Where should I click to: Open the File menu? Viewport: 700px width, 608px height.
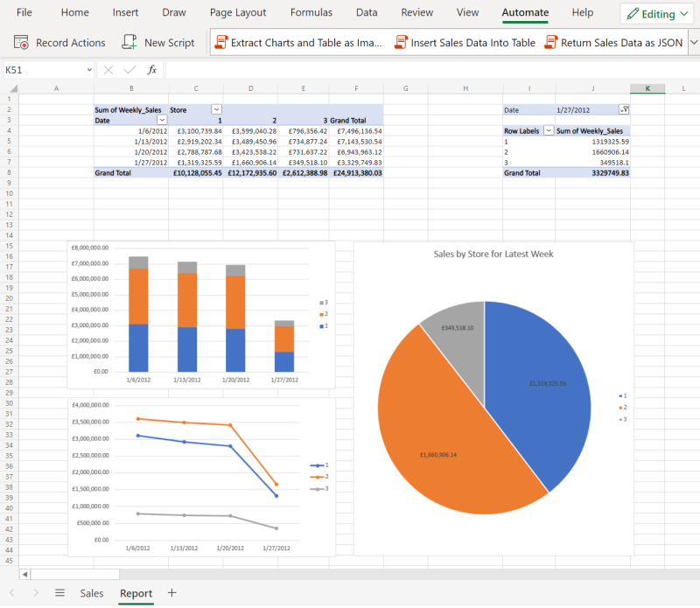click(24, 12)
